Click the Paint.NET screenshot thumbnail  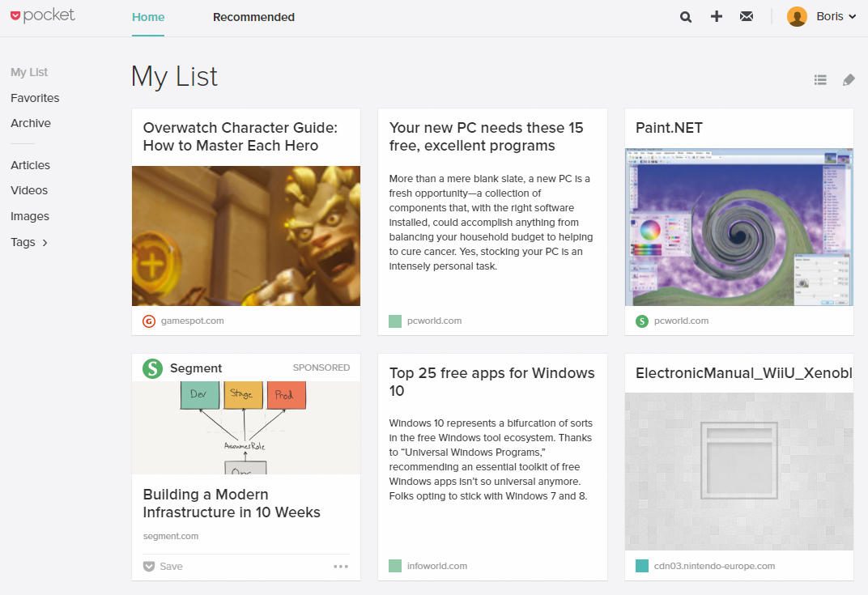point(739,227)
